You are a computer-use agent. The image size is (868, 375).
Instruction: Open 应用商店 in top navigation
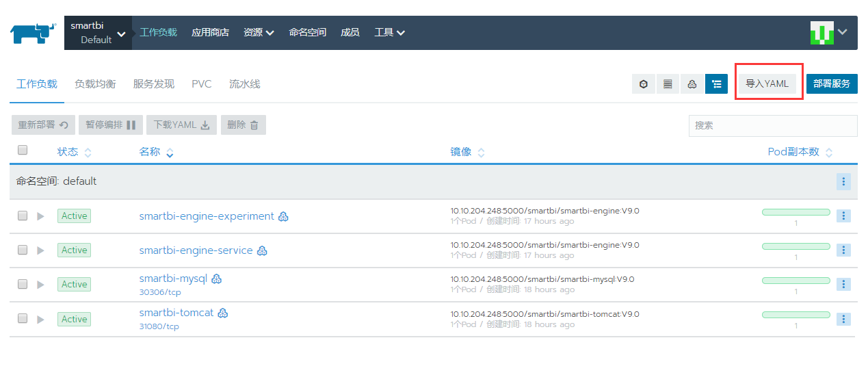click(210, 32)
